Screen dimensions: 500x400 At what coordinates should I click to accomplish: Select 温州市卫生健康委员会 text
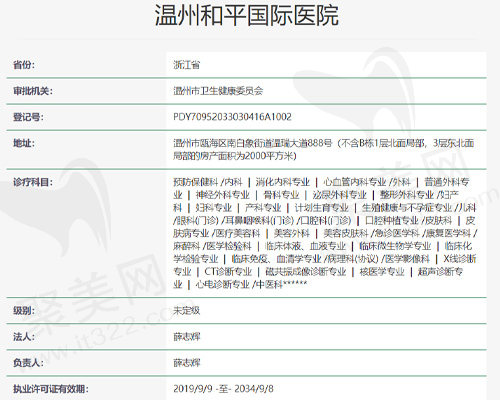click(x=218, y=91)
